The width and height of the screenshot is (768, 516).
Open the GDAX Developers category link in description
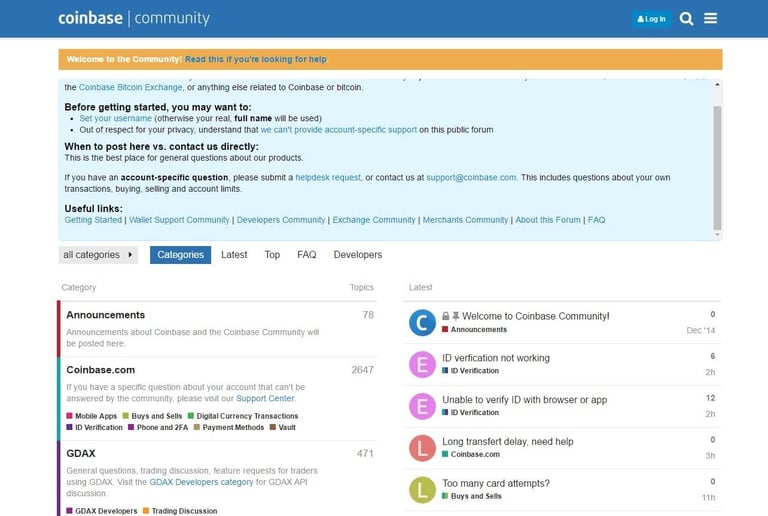(x=201, y=482)
